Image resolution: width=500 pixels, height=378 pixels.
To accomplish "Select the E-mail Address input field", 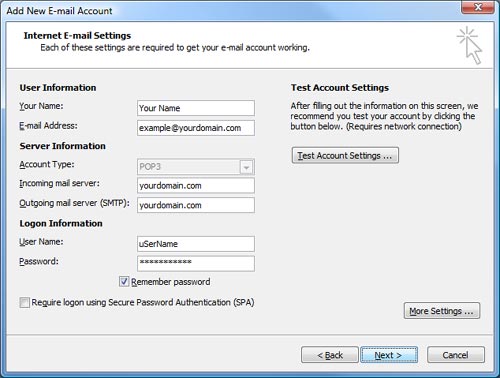I will 196,128.
